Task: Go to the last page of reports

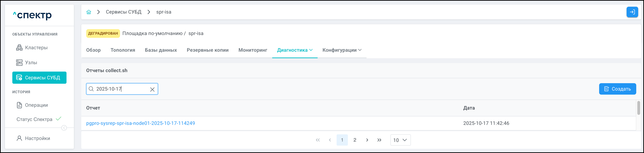Action: click(x=379, y=140)
